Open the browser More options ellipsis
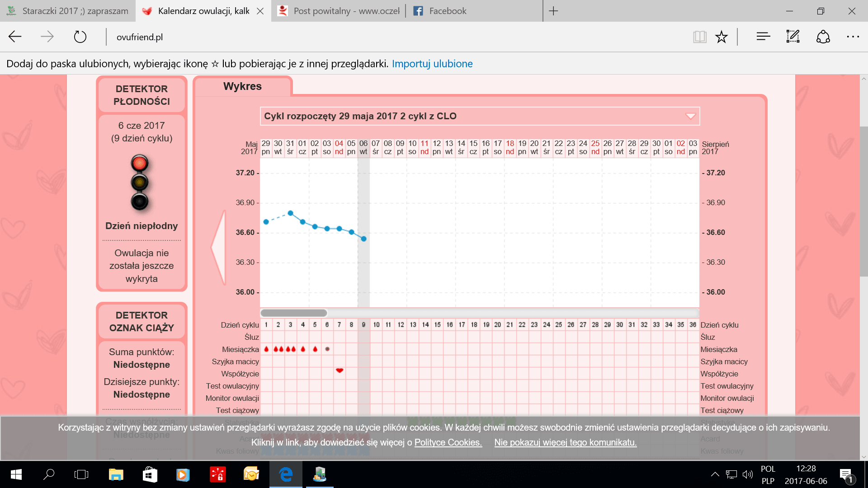The image size is (868, 488). tap(853, 37)
